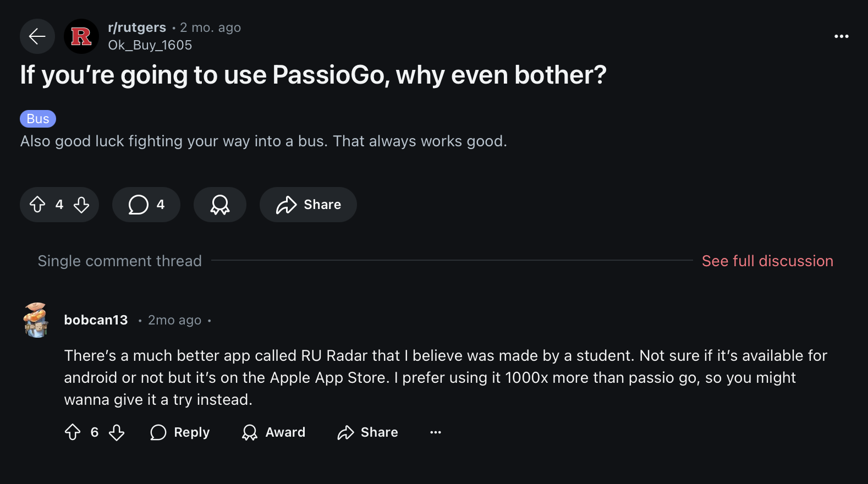Image resolution: width=868 pixels, height=484 pixels.
Task: Upvote bobcan13's comment
Action: pyautogui.click(x=73, y=432)
